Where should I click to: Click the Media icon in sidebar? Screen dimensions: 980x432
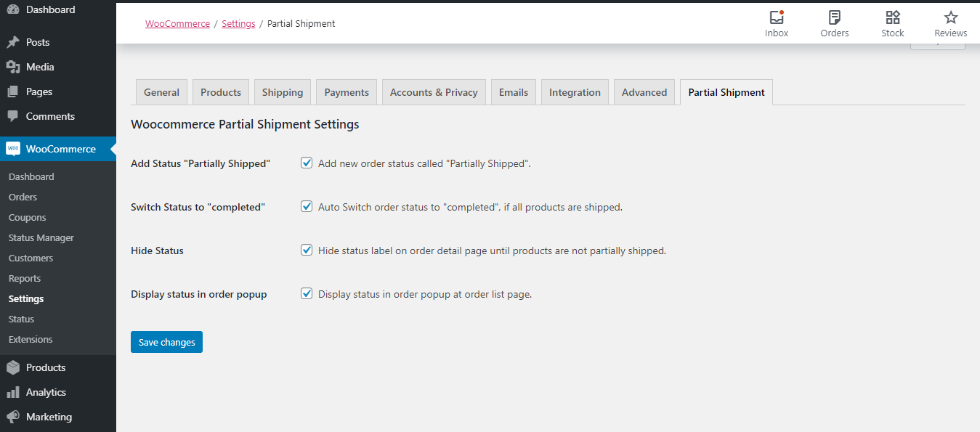(x=13, y=67)
